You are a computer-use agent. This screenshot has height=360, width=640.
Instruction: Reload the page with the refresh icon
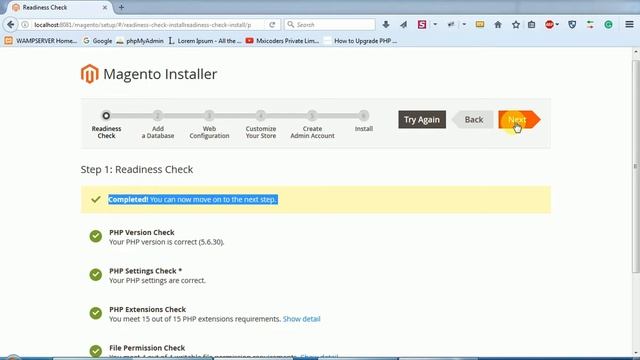pos(272,24)
